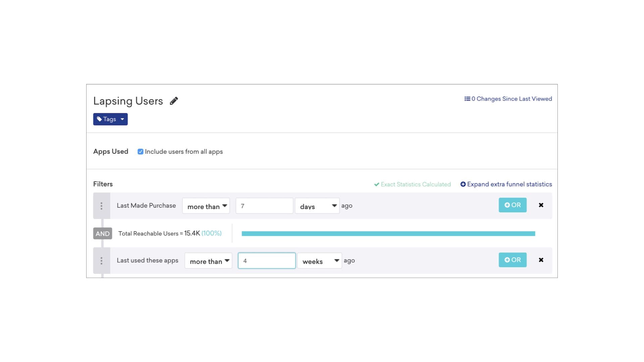This screenshot has width=644, height=362.
Task: Click the Exact Statistics Calculated checkmark
Action: pos(377,184)
